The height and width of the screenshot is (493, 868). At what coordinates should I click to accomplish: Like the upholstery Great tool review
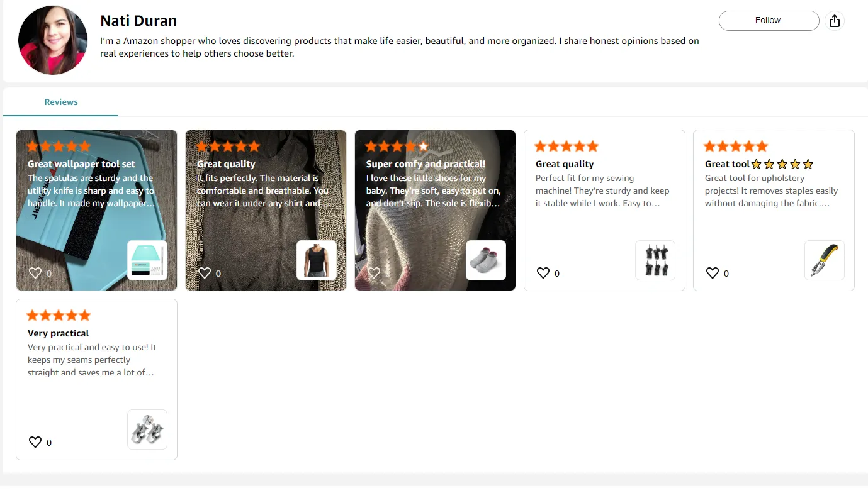[x=713, y=273]
